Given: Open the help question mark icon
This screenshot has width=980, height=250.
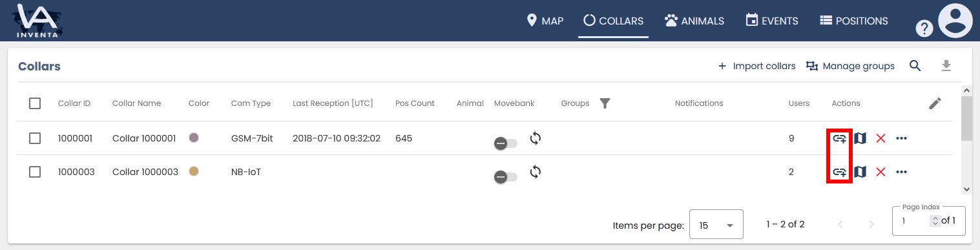Looking at the screenshot, I should click(924, 28).
